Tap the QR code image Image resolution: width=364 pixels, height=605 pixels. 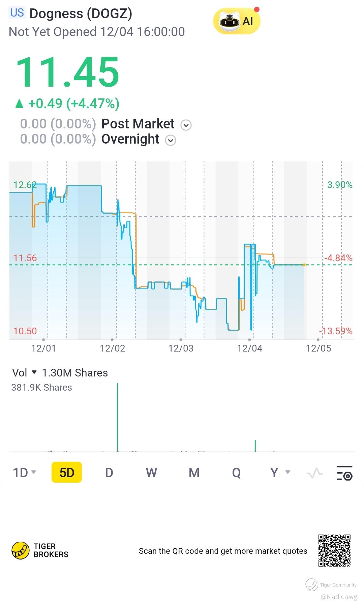(x=334, y=550)
